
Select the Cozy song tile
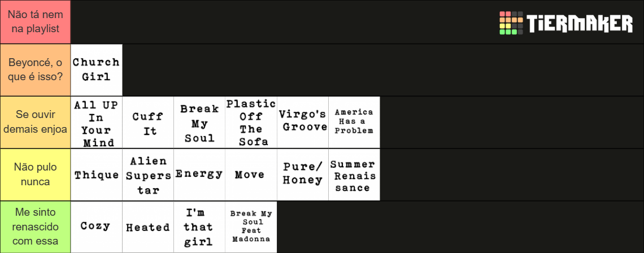[x=97, y=226]
